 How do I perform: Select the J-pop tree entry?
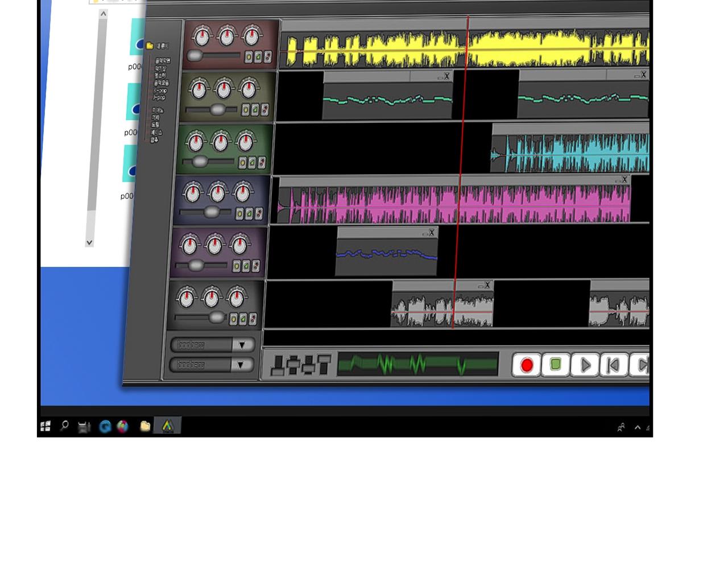[x=159, y=97]
